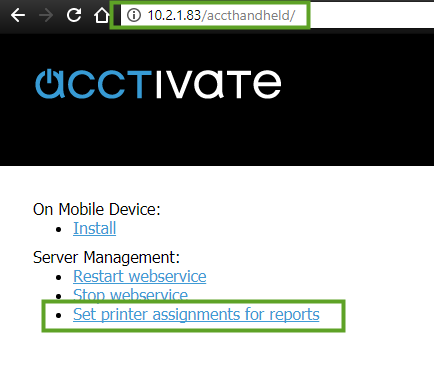Click the Stop webservice link
Image resolution: width=434 pixels, height=392 pixels.
130,295
